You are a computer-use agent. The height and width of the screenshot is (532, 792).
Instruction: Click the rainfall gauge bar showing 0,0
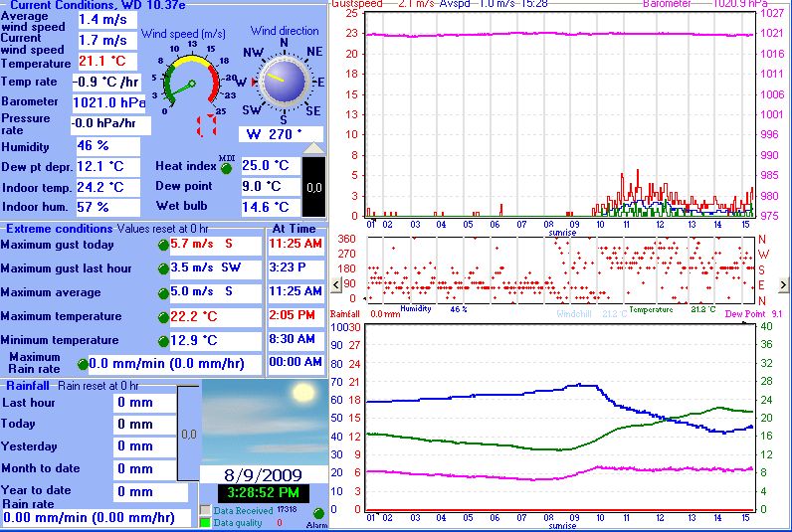pyautogui.click(x=188, y=435)
